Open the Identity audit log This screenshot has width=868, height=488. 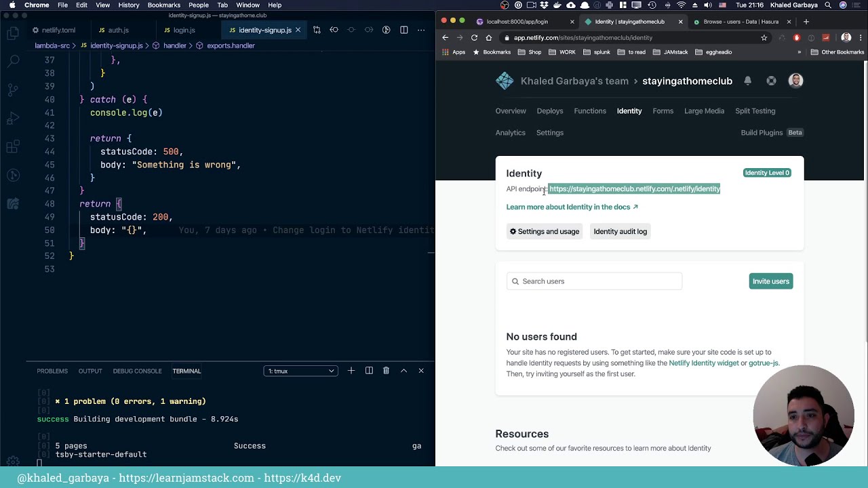click(620, 232)
